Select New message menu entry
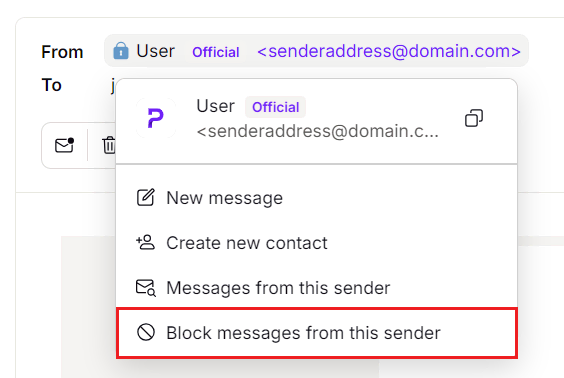 (317, 197)
